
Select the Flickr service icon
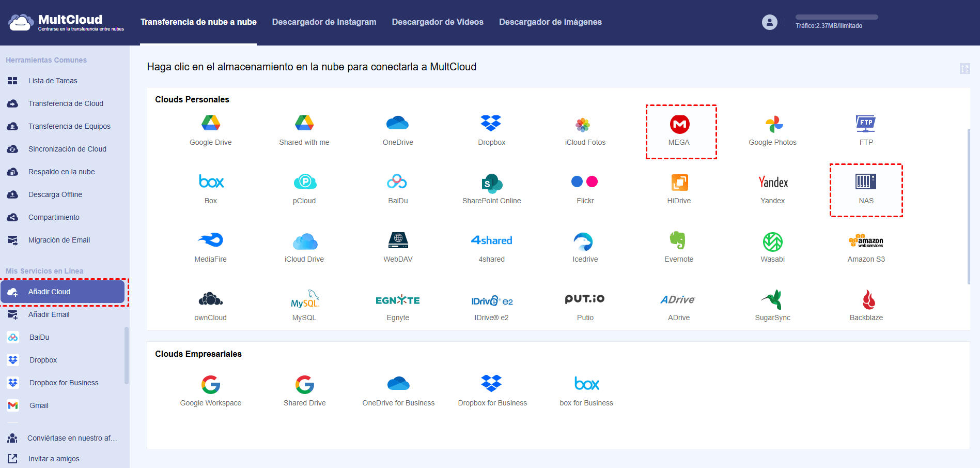pyautogui.click(x=585, y=182)
